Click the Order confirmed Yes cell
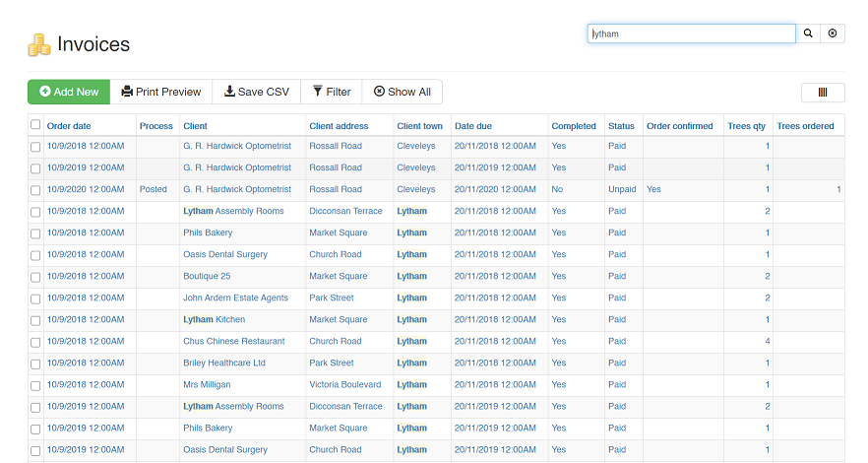The height and width of the screenshot is (463, 868). tap(653, 189)
